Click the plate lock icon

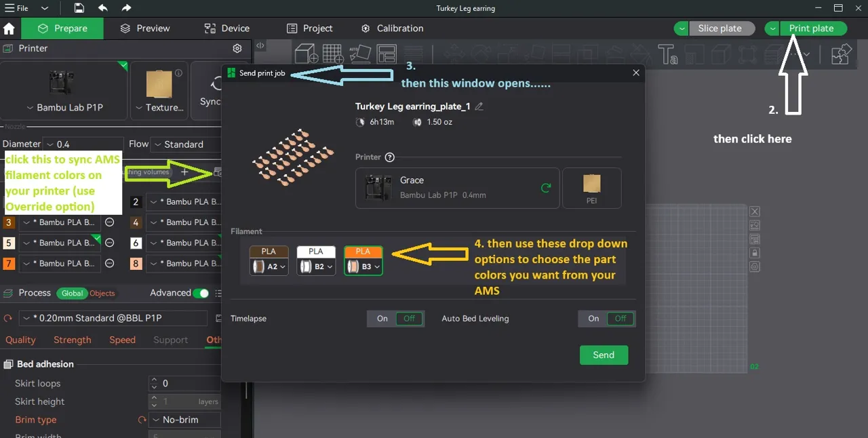pos(755,253)
